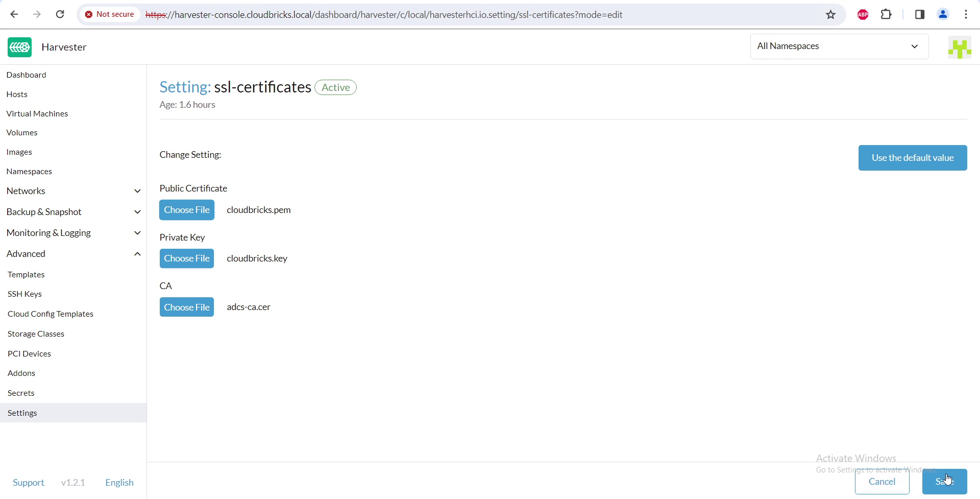The image size is (980, 499).
Task: Click Use the default value button
Action: coord(913,158)
